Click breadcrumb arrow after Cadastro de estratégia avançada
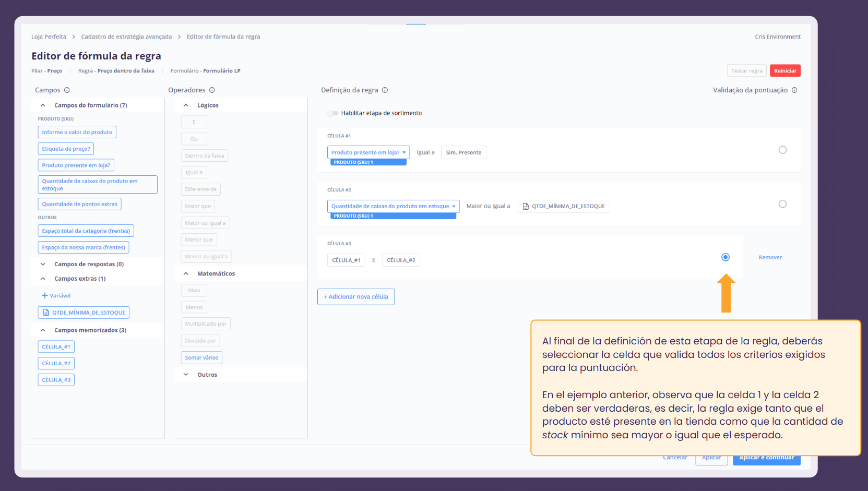Screen dimensions: 868x491 179,37
